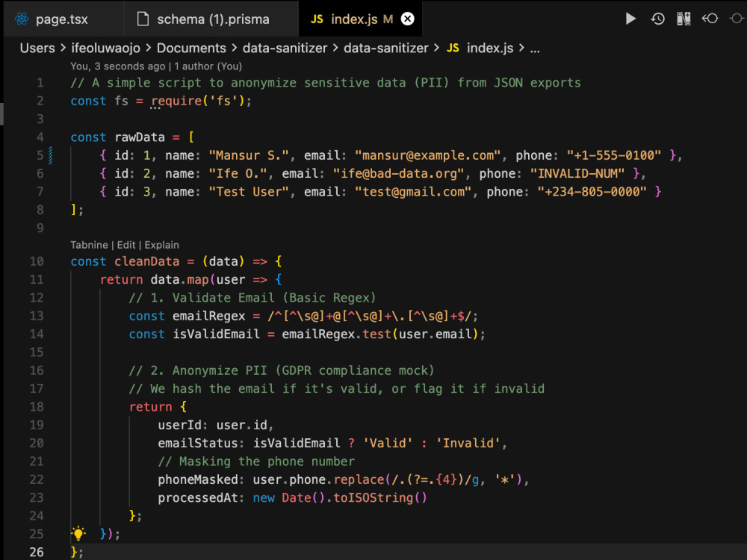Click the ifeoluwaojo breadcrumb segment
Image resolution: width=747 pixels, height=560 pixels.
pyautogui.click(x=106, y=48)
